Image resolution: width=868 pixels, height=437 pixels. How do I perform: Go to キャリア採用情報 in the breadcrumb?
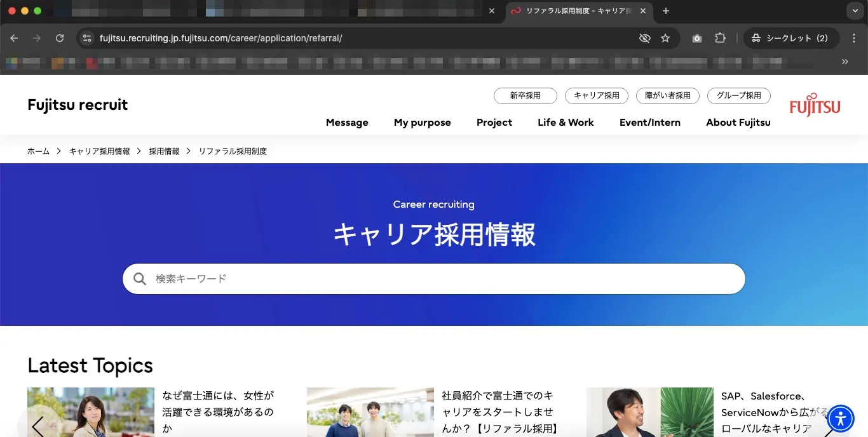(x=99, y=151)
